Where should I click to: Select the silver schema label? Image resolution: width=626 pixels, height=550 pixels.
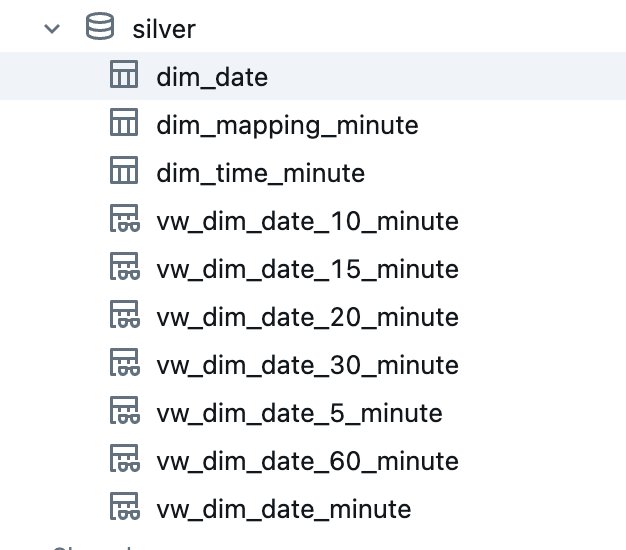164,29
